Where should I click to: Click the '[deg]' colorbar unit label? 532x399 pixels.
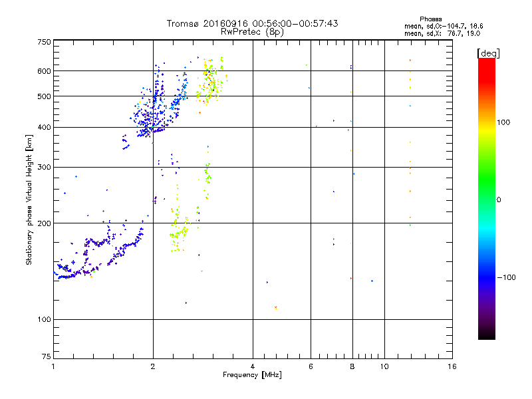coord(488,53)
